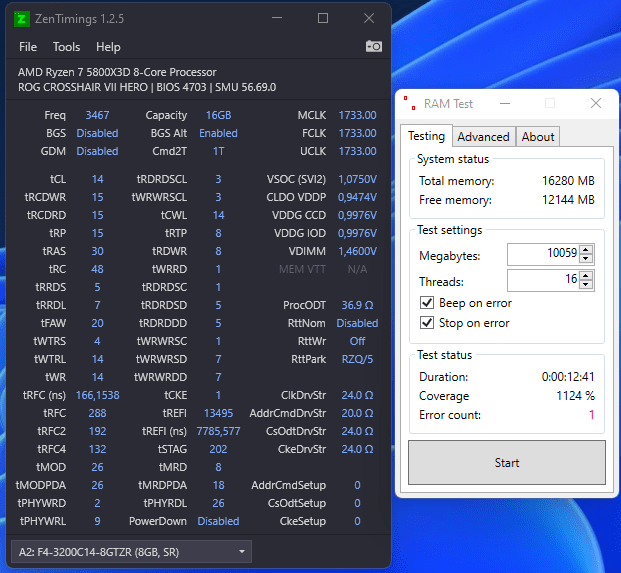Close the ZenTimings window
Image resolution: width=621 pixels, height=573 pixels.
(369, 18)
